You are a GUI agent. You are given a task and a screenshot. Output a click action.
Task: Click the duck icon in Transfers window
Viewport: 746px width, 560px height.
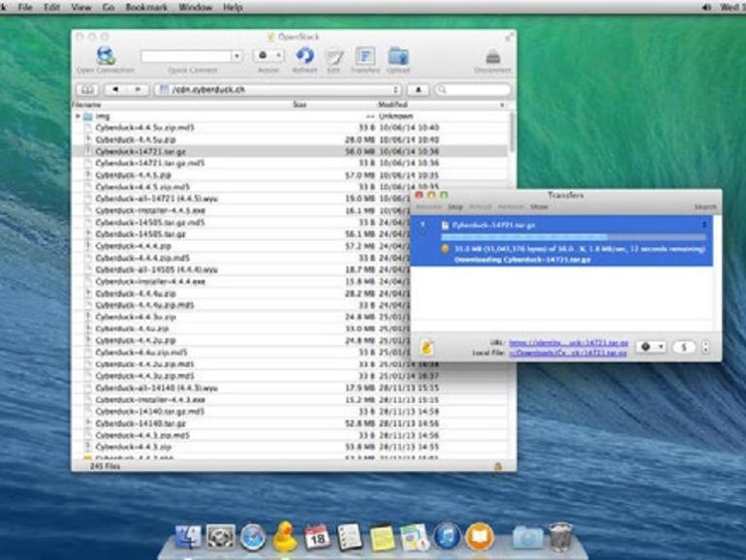click(426, 347)
